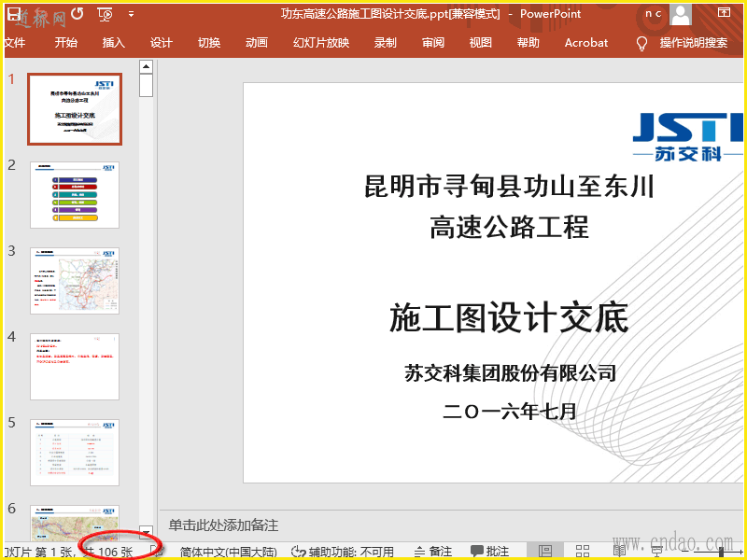Click the Save icon in title bar
Screen dimensions: 747x560
pyautogui.click(x=13, y=13)
